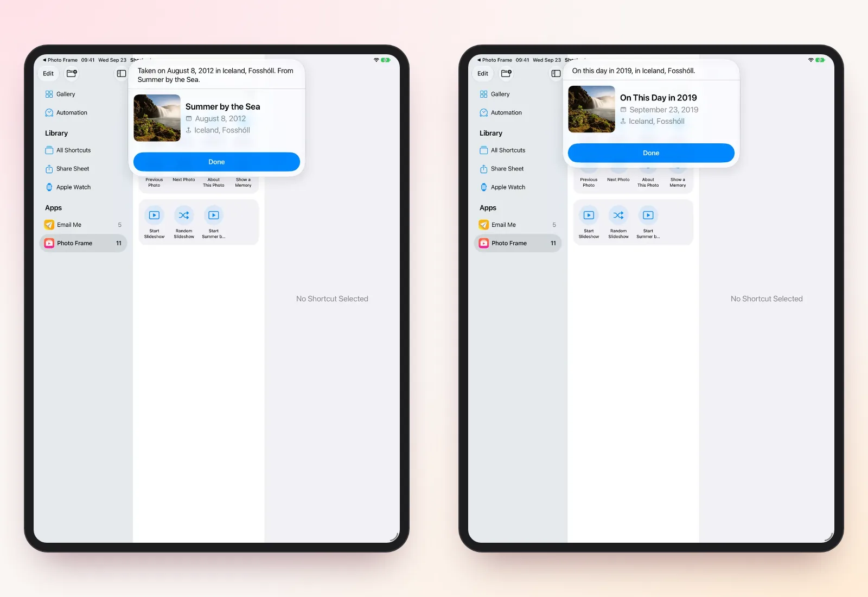The height and width of the screenshot is (597, 868).
Task: Run Random Slideshow shortcut on the right iPad
Action: coord(618,223)
